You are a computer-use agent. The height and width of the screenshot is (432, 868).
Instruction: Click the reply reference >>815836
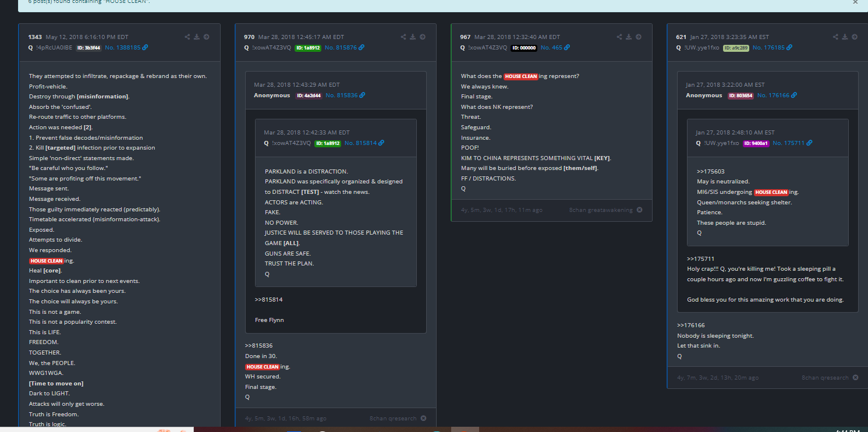click(258, 345)
